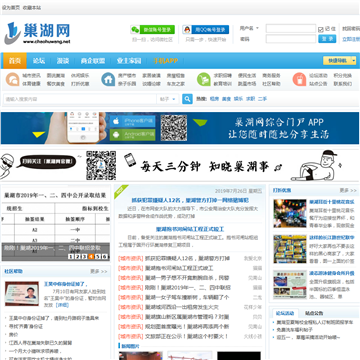The image size is (360, 360).
Task: Open the 用户名 login type dropdown
Action: click(x=249, y=28)
